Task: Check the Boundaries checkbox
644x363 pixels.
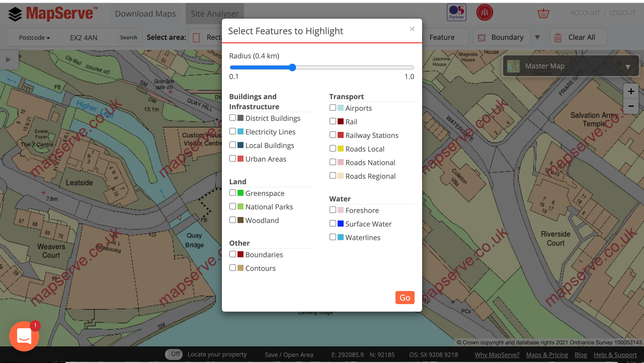Action: click(233, 254)
